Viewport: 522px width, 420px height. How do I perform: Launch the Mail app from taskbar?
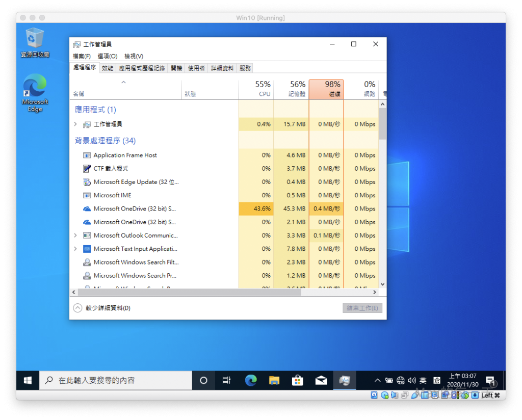tap(321, 380)
